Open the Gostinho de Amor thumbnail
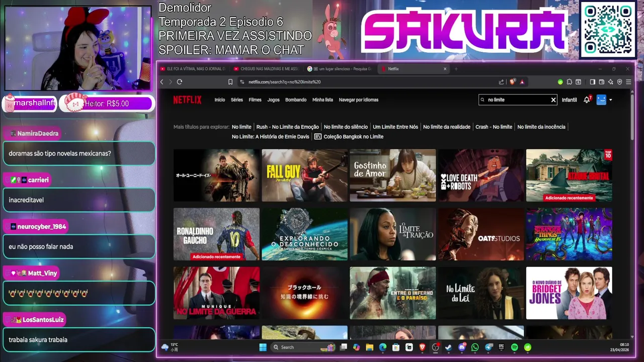Screen dimensions: 644x362 click(x=393, y=175)
